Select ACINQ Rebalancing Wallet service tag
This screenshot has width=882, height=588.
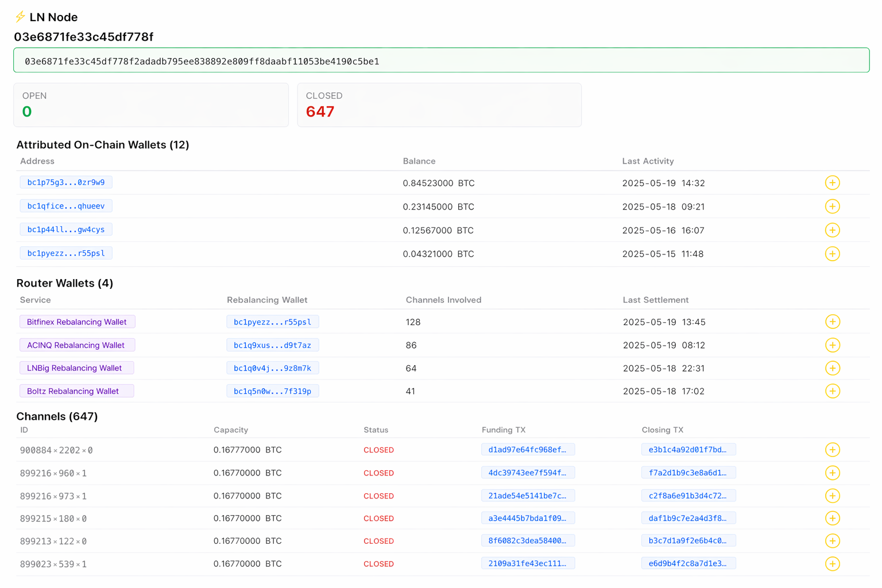click(77, 345)
